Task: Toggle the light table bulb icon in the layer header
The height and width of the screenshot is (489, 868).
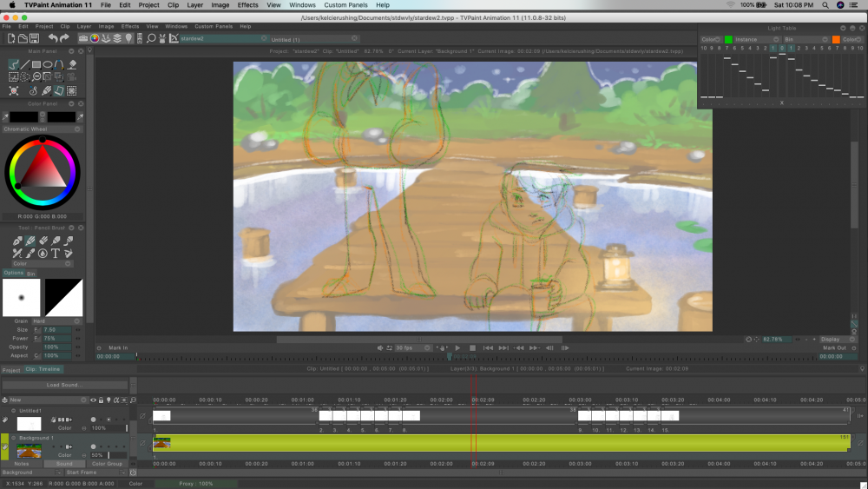Action: click(x=108, y=400)
